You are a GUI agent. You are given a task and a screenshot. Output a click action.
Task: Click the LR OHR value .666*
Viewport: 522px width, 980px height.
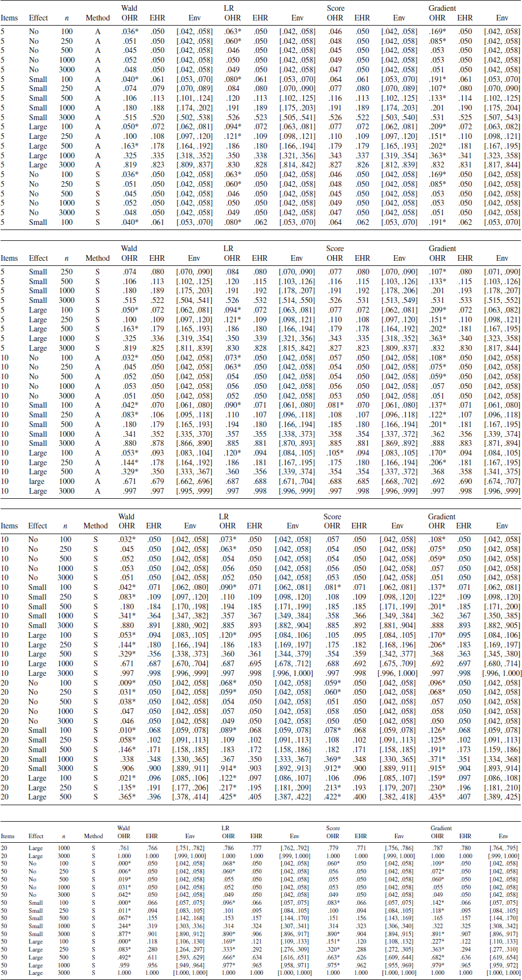coord(228,957)
